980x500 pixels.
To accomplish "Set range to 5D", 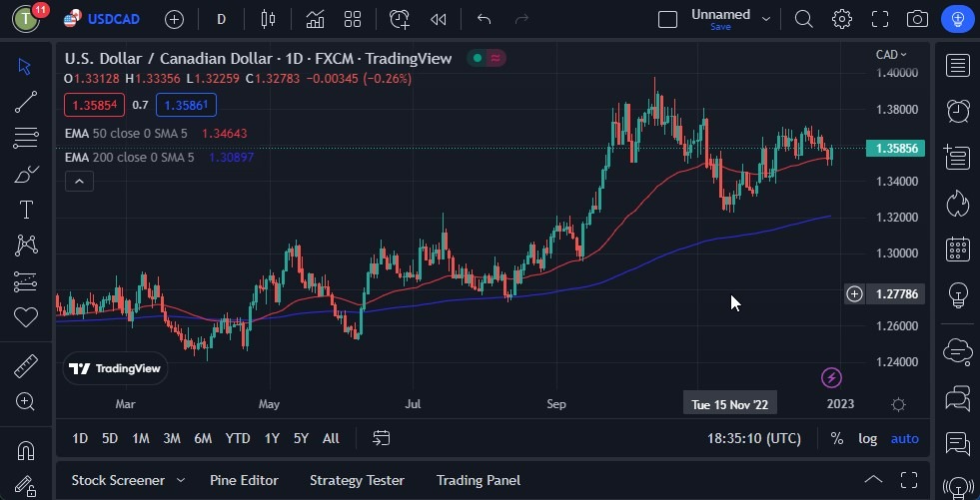I will 110,439.
